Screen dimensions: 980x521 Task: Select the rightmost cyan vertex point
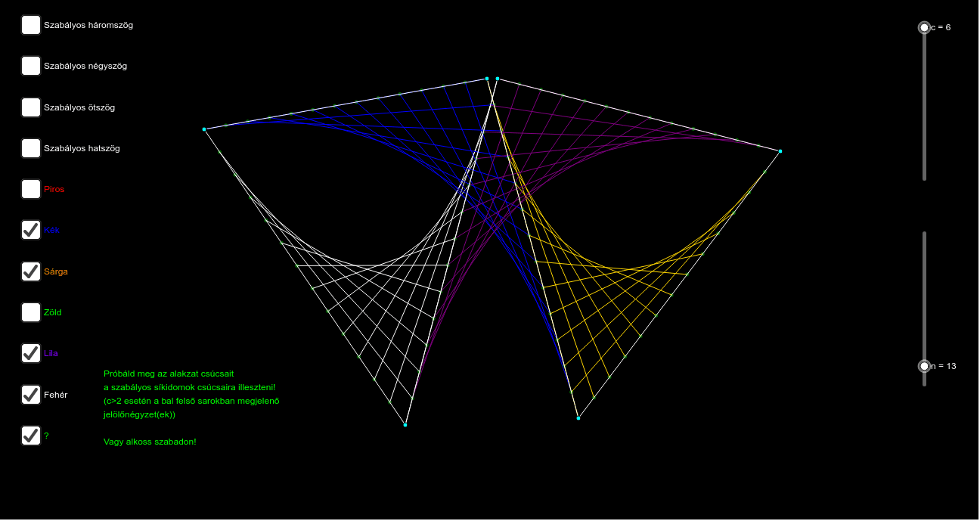coord(780,151)
